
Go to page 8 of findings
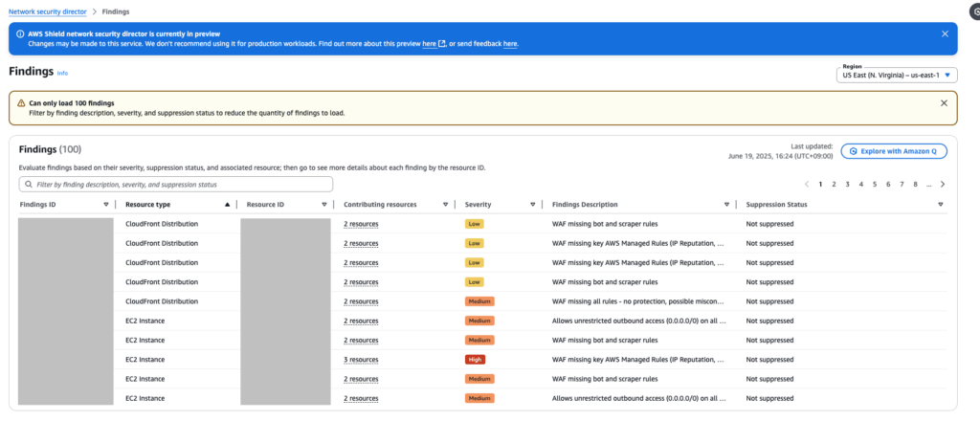[x=915, y=184]
